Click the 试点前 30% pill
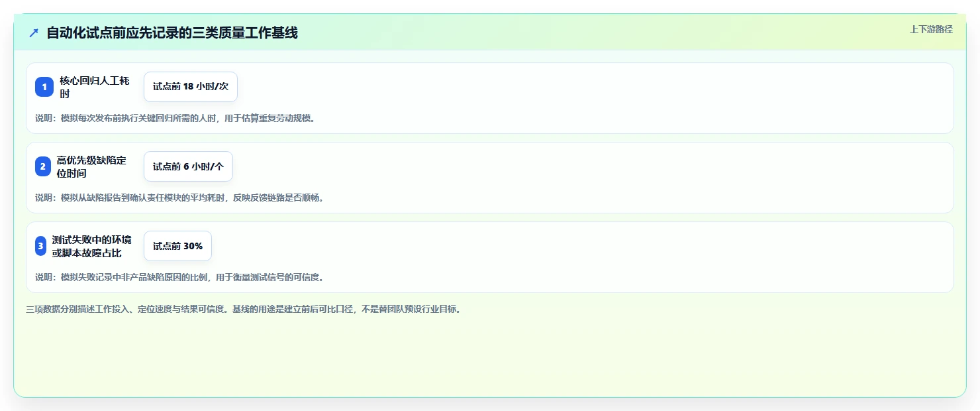The width and height of the screenshot is (980, 411). (x=177, y=246)
